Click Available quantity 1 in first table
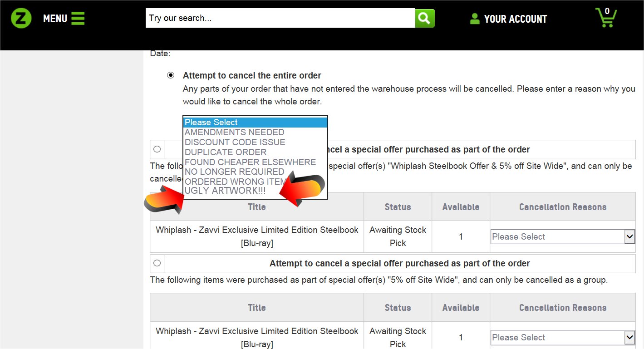Image resolution: width=644 pixels, height=349 pixels. (461, 236)
